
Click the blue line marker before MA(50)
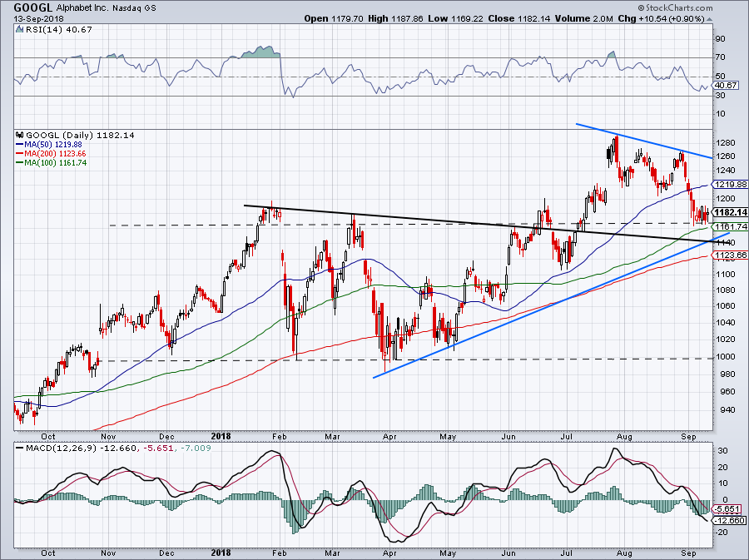point(19,144)
